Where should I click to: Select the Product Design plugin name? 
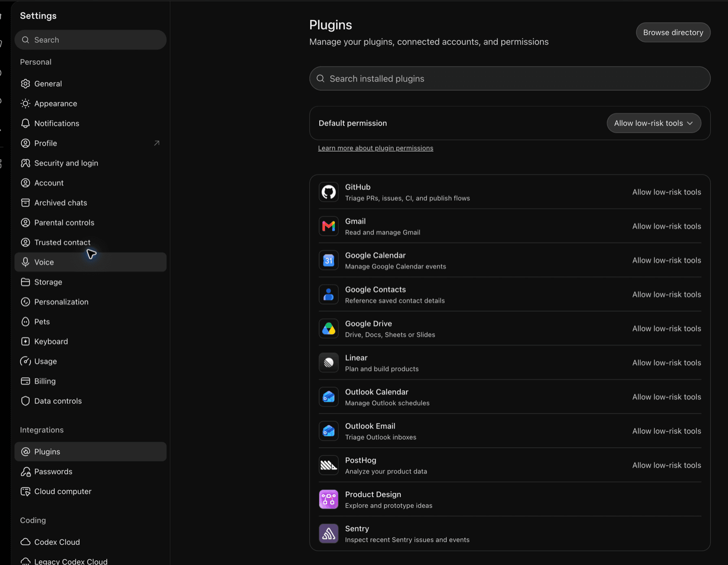click(x=373, y=494)
